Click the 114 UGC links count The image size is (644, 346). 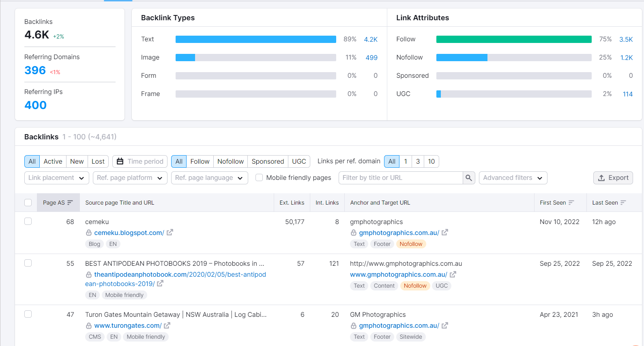pos(628,94)
